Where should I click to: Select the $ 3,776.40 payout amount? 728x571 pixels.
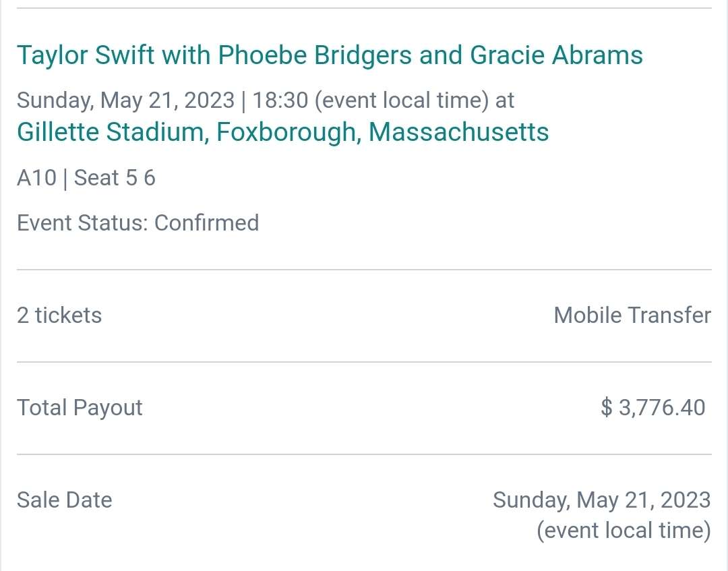(653, 408)
